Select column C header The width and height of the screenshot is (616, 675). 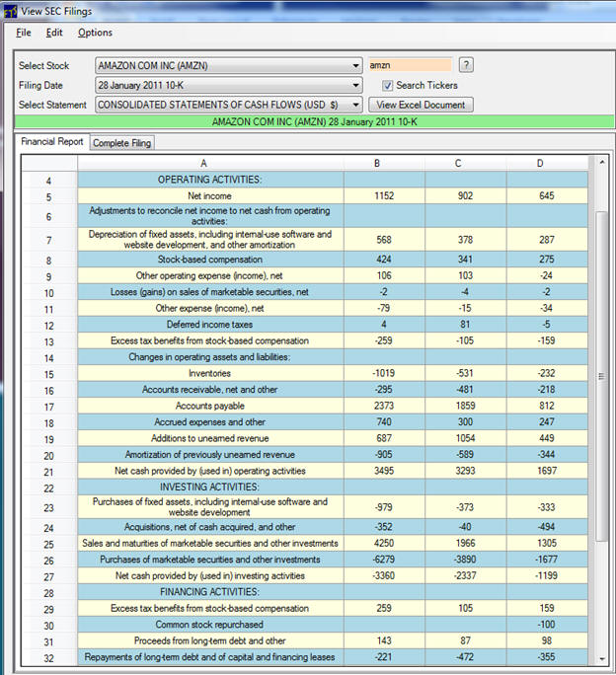[466, 163]
